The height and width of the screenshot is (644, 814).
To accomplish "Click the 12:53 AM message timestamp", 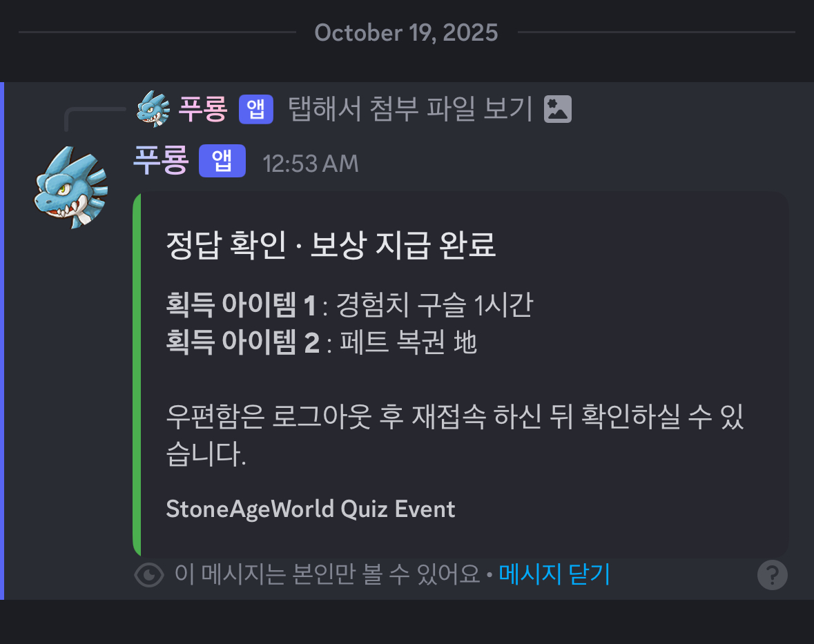I will (311, 164).
